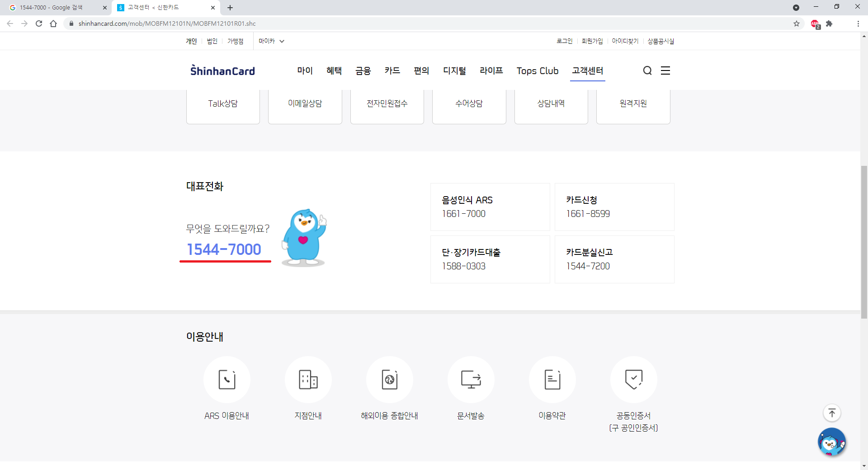The width and height of the screenshot is (868, 470).
Task: Open Chrome three-dot menu
Action: click(858, 23)
